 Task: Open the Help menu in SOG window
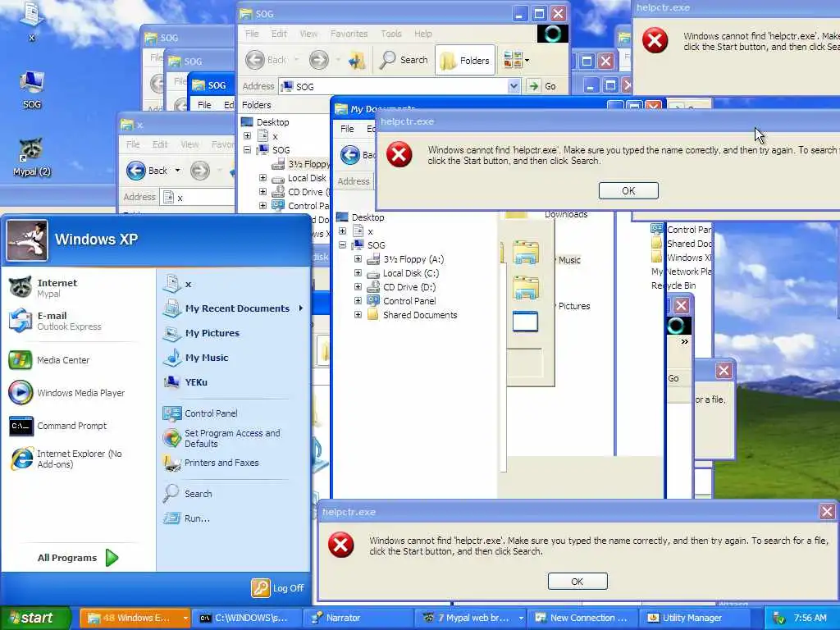click(x=422, y=34)
